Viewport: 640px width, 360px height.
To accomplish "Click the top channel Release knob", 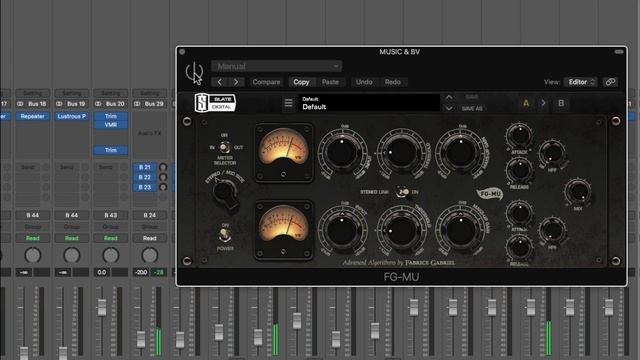I will click(x=519, y=170).
